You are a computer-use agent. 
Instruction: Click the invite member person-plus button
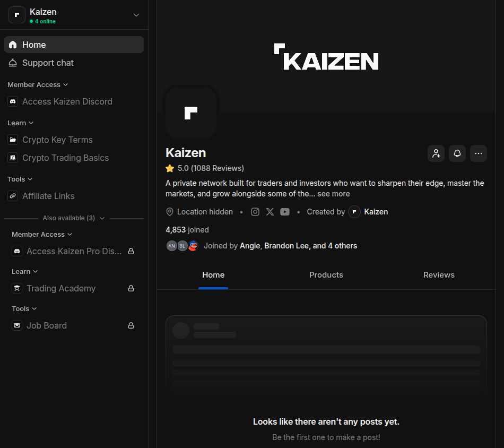pyautogui.click(x=436, y=153)
